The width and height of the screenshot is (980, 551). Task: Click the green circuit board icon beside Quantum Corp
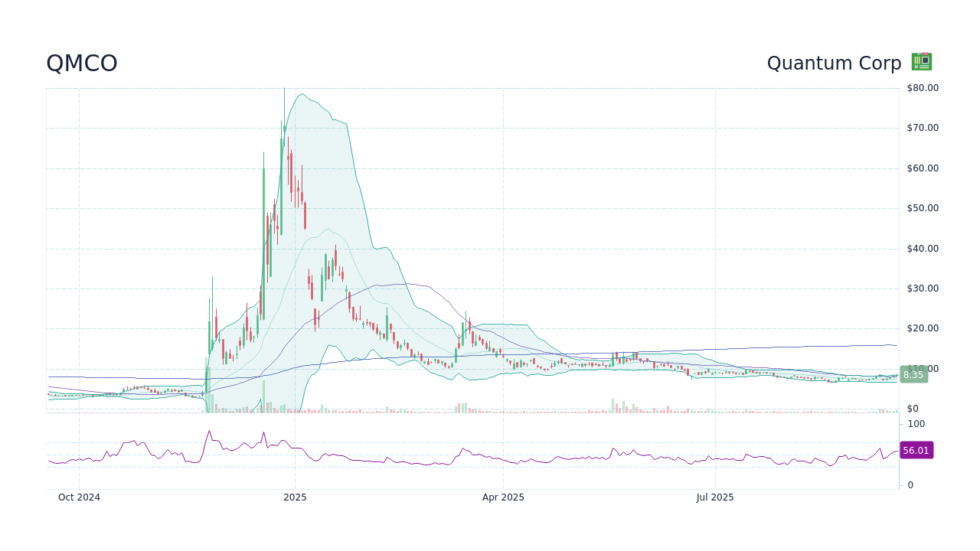921,60
